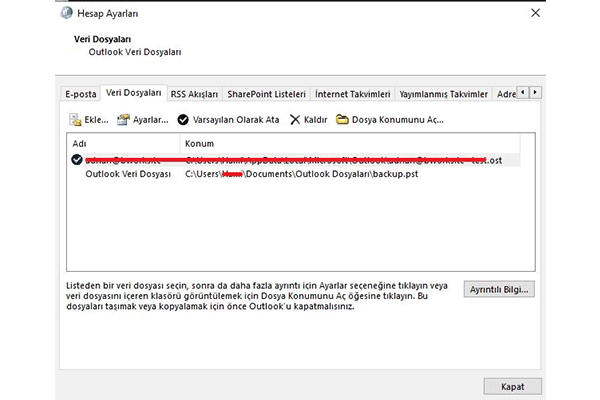
Task: Switch to the Yayımlanmış Takvimler tab
Action: [x=443, y=94]
